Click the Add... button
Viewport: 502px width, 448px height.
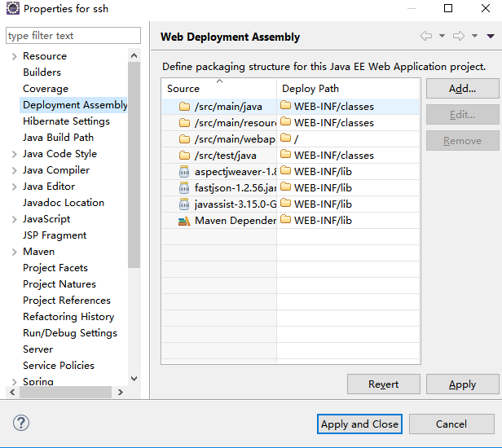(x=462, y=89)
